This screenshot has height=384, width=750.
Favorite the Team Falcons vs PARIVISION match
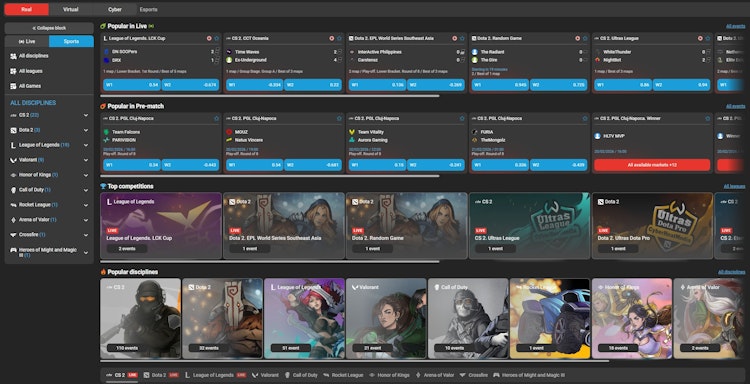[x=217, y=118]
